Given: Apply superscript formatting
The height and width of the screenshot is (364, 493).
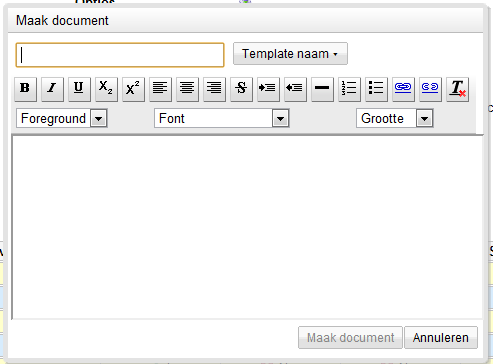Looking at the screenshot, I should pyautogui.click(x=133, y=89).
